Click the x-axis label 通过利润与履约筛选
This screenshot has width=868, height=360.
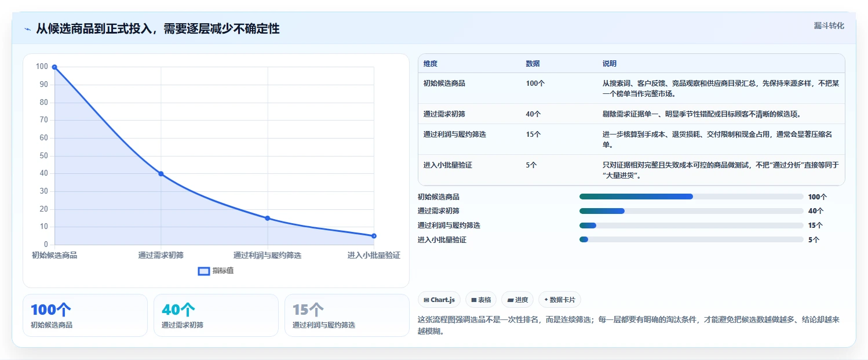click(268, 255)
